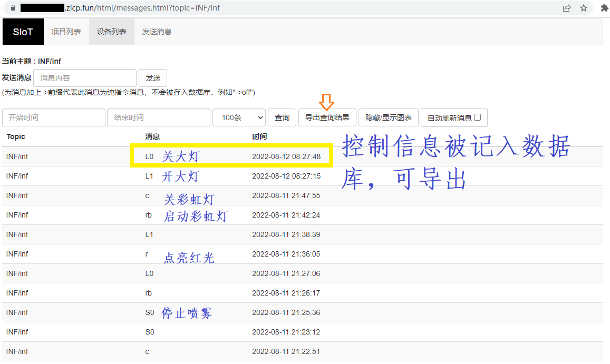Click time 2022-08-11 21:22:51
Viewport: 610px width, 364px height.
(x=286, y=351)
